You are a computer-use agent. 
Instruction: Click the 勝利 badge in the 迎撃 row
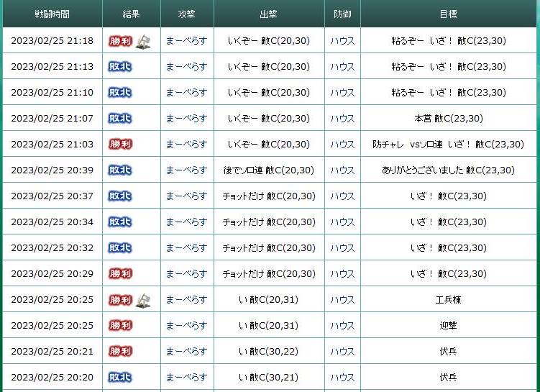click(x=120, y=326)
